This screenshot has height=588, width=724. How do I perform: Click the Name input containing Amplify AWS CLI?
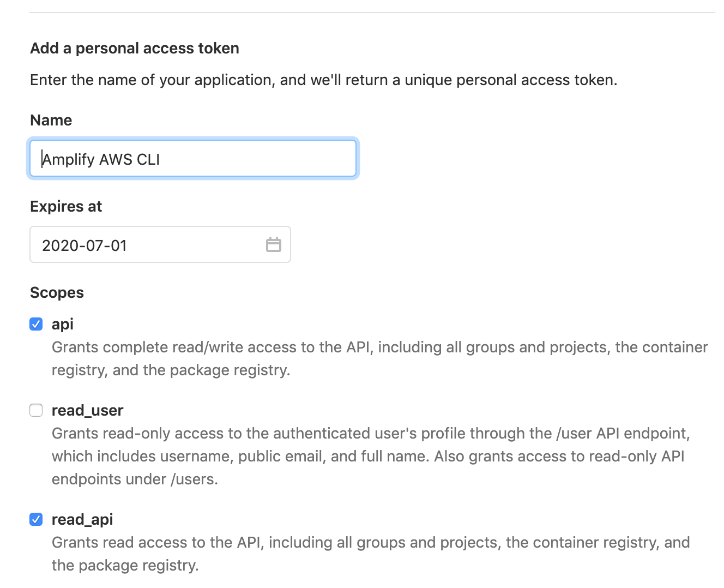[193, 158]
